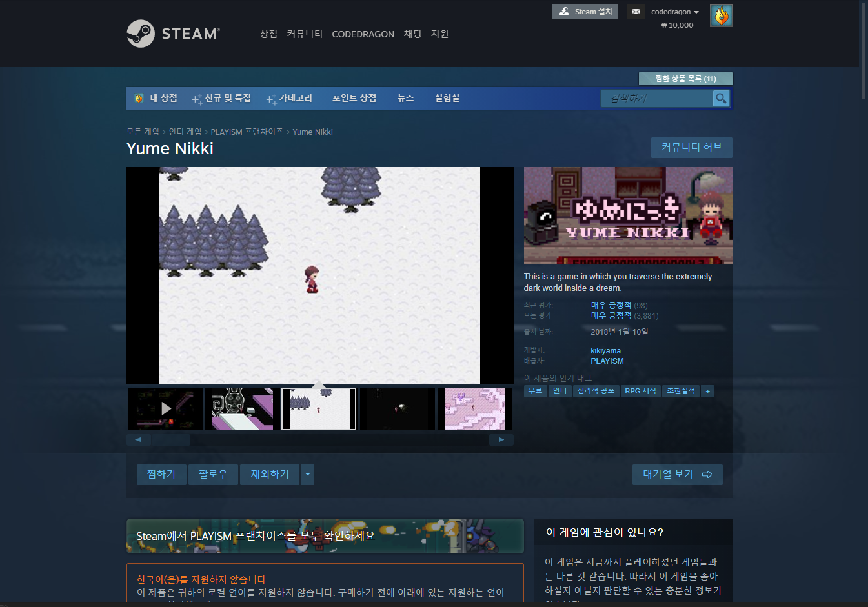
Task: Click the ₩ 10,000 wallet balance
Action: coord(677,25)
